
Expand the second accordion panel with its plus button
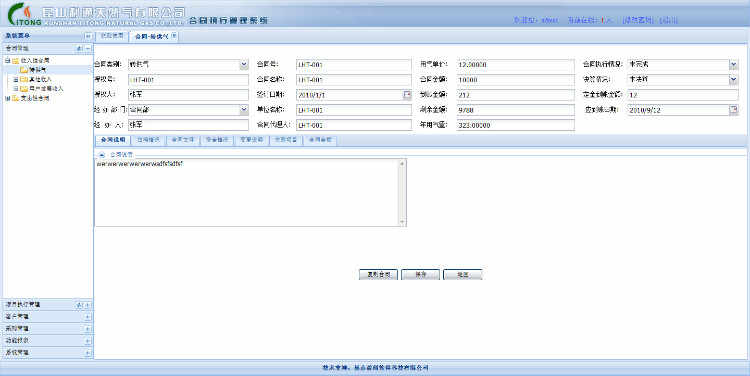88,305
